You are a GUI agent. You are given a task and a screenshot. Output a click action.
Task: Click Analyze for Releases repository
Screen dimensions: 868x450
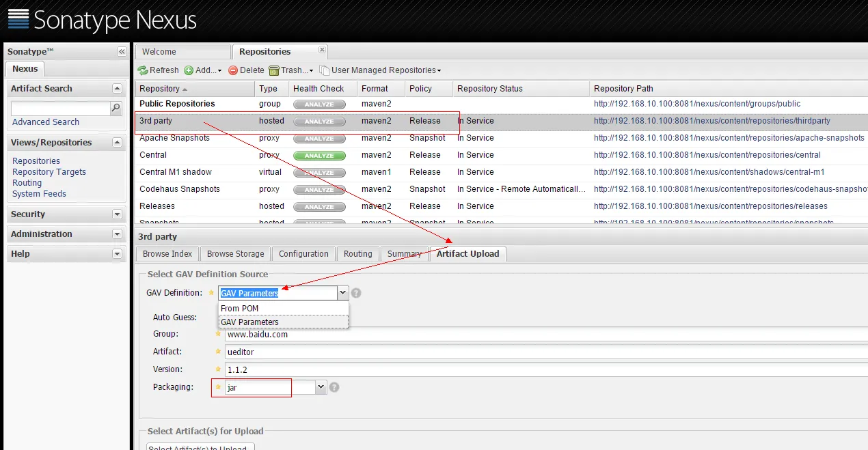pos(319,207)
